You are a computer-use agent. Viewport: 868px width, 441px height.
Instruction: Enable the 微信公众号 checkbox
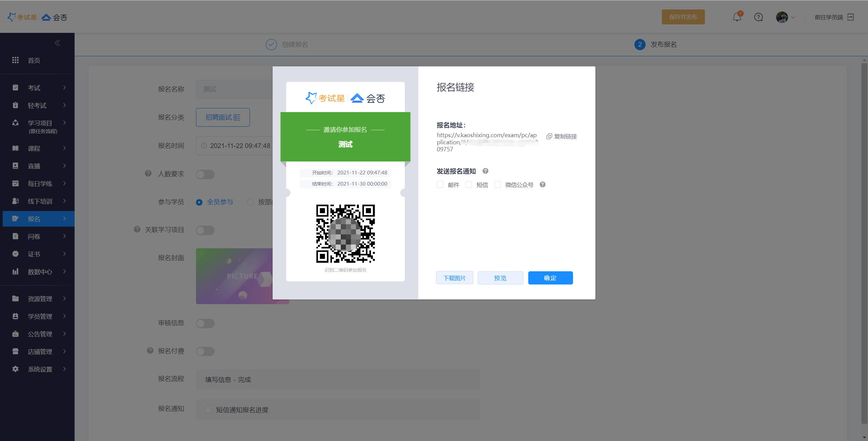(x=497, y=185)
